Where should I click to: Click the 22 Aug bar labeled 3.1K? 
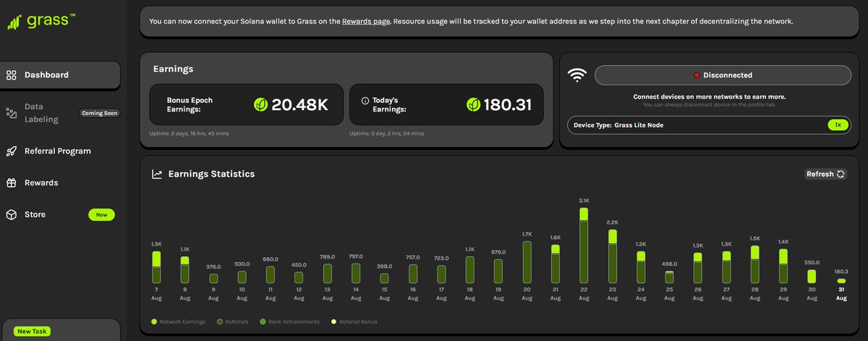pyautogui.click(x=584, y=245)
